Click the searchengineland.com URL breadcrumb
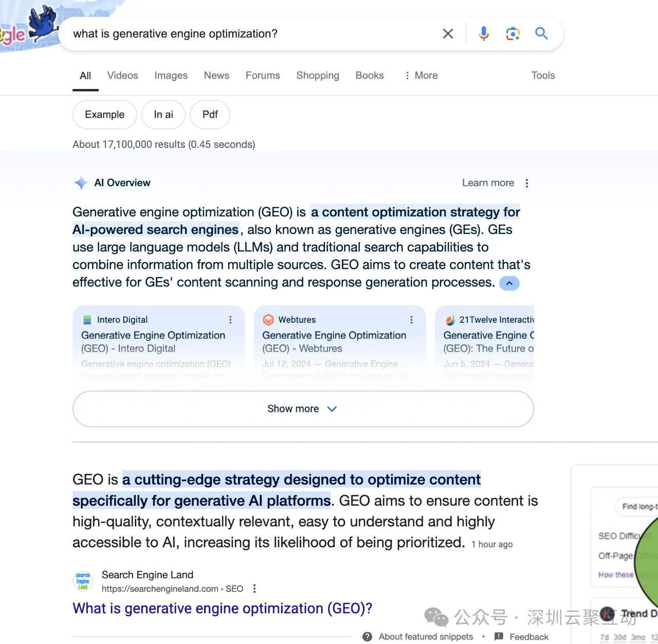This screenshot has width=658, height=644. point(172,589)
